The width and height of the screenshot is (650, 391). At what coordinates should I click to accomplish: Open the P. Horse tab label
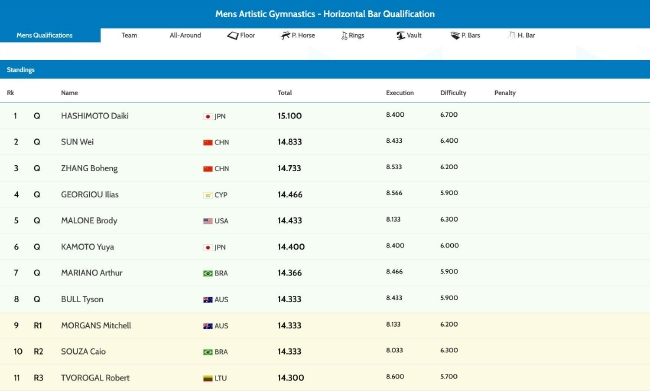(303, 35)
